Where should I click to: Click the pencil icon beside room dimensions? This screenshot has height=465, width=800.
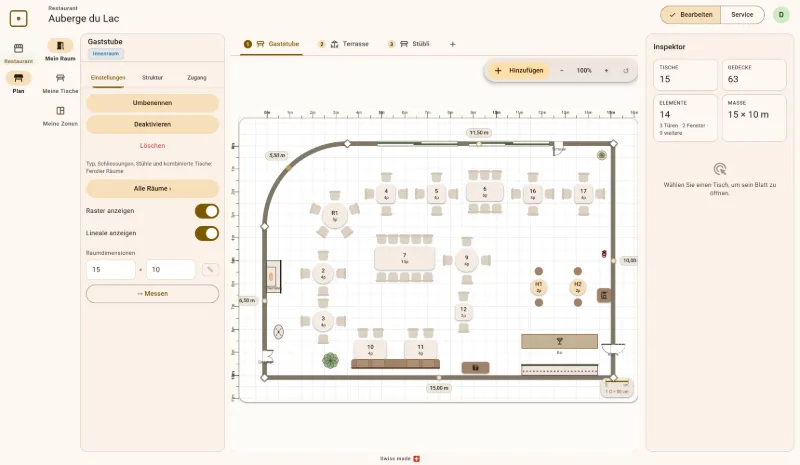[210, 270]
